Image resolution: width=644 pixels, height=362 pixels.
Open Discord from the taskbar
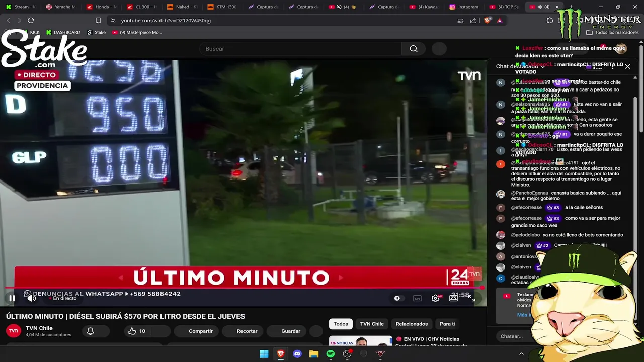pyautogui.click(x=297, y=354)
